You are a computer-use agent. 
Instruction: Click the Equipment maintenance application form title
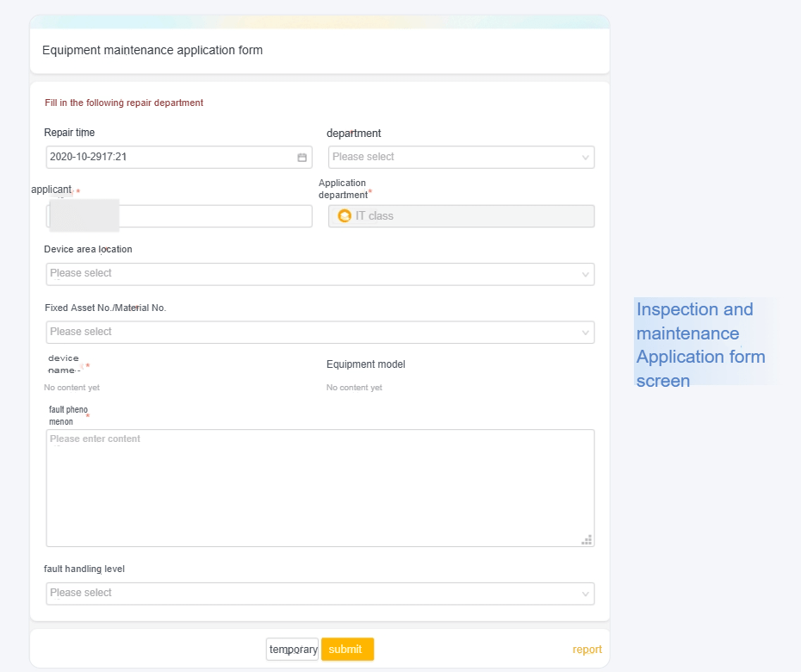tap(152, 50)
